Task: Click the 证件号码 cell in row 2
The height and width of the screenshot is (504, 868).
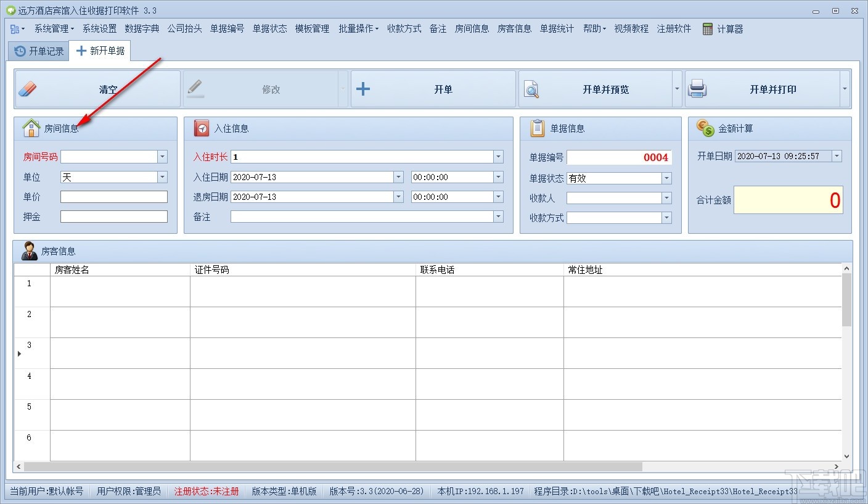Action: pos(303,322)
